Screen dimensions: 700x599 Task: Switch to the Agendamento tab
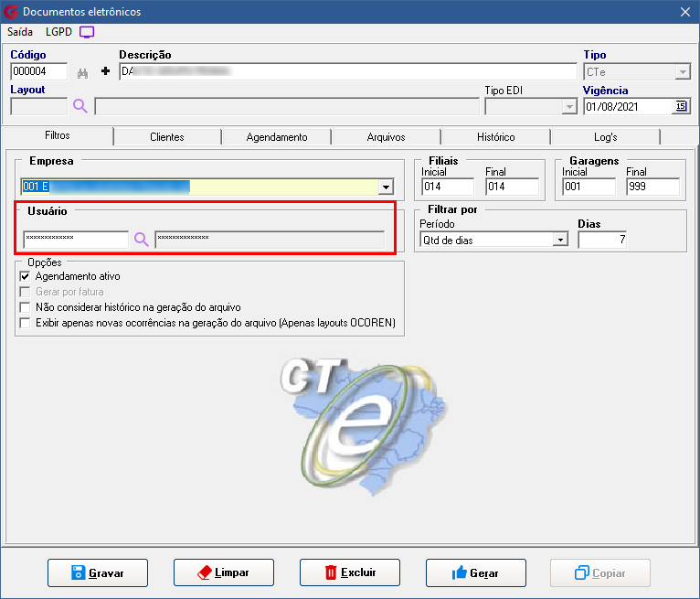(277, 137)
